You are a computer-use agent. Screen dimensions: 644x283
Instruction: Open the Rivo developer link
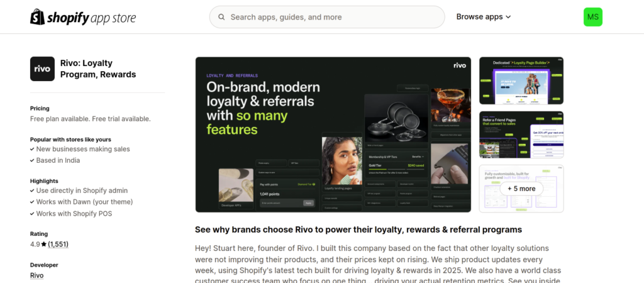36,275
